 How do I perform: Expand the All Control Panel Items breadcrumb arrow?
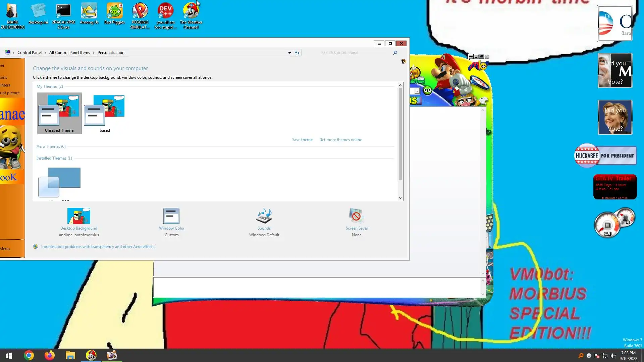coord(94,53)
